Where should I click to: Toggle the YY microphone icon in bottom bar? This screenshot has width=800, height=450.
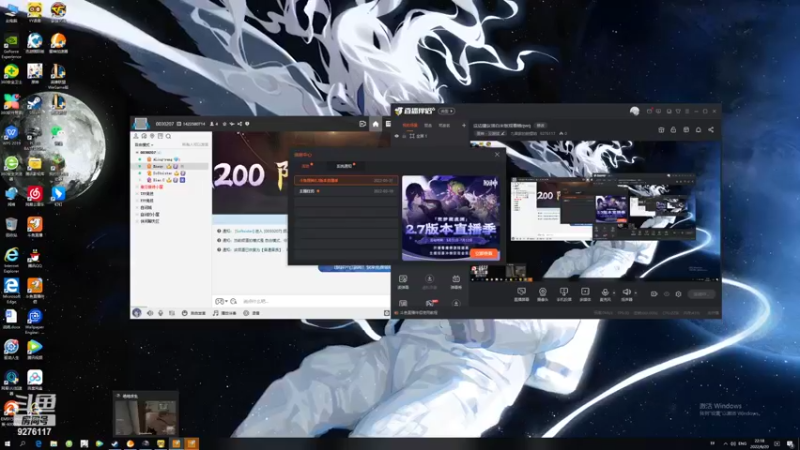pyautogui.click(x=161, y=313)
